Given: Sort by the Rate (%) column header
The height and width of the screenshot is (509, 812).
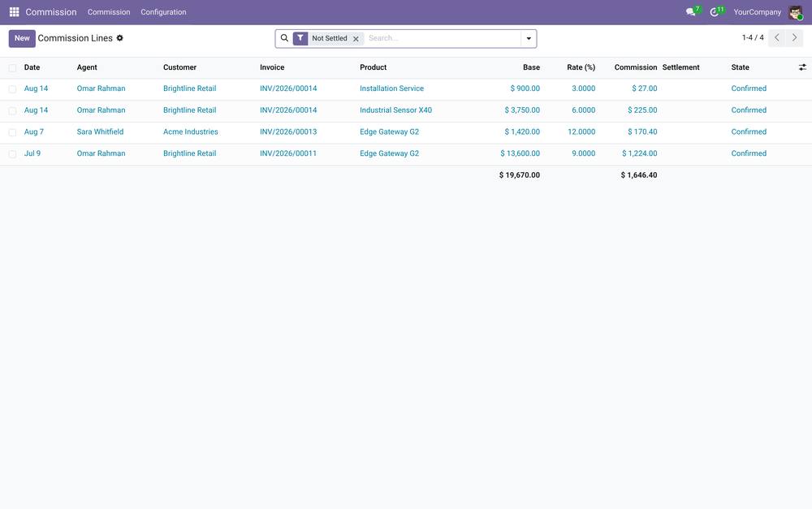Looking at the screenshot, I should [581, 67].
